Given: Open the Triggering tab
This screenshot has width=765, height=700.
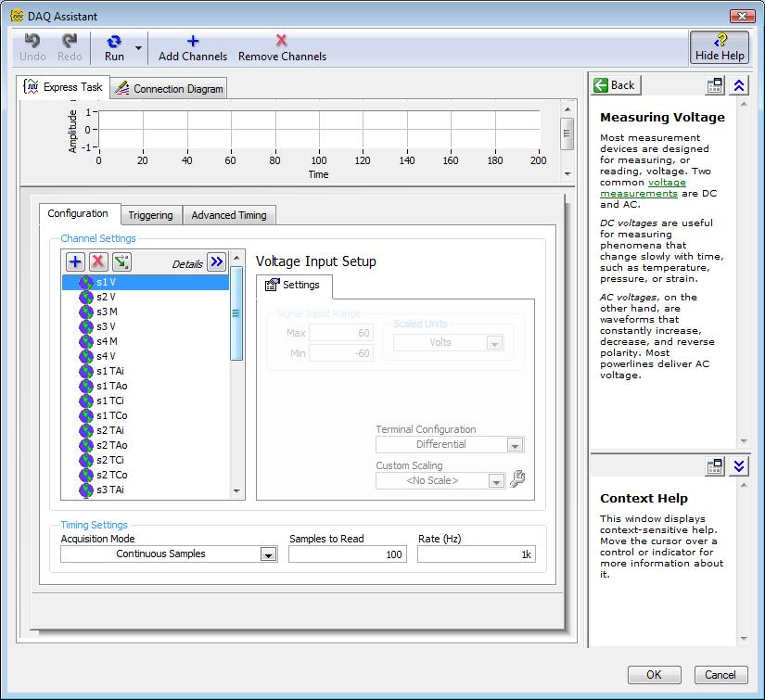Looking at the screenshot, I should (x=151, y=215).
